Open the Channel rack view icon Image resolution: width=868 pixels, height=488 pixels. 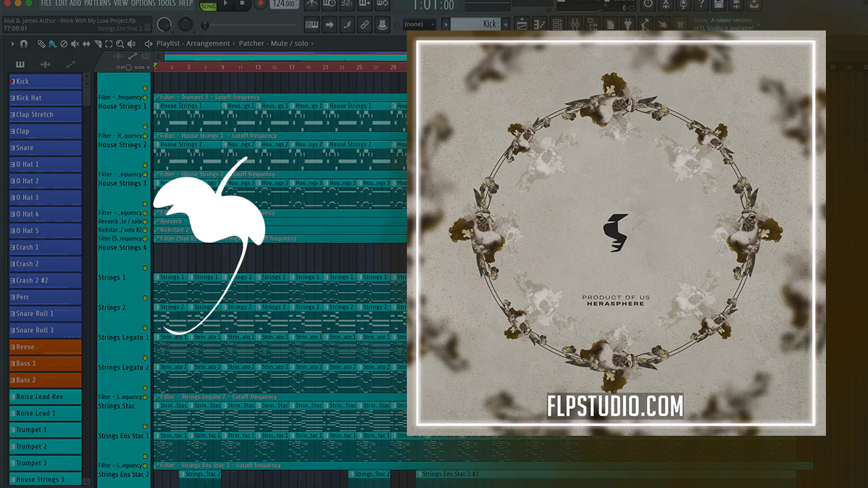click(557, 24)
